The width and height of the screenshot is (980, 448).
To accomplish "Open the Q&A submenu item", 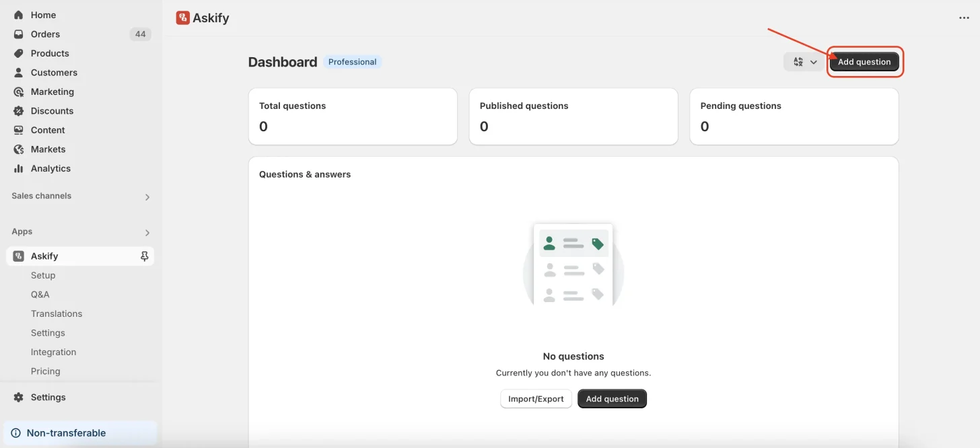I will click(40, 295).
